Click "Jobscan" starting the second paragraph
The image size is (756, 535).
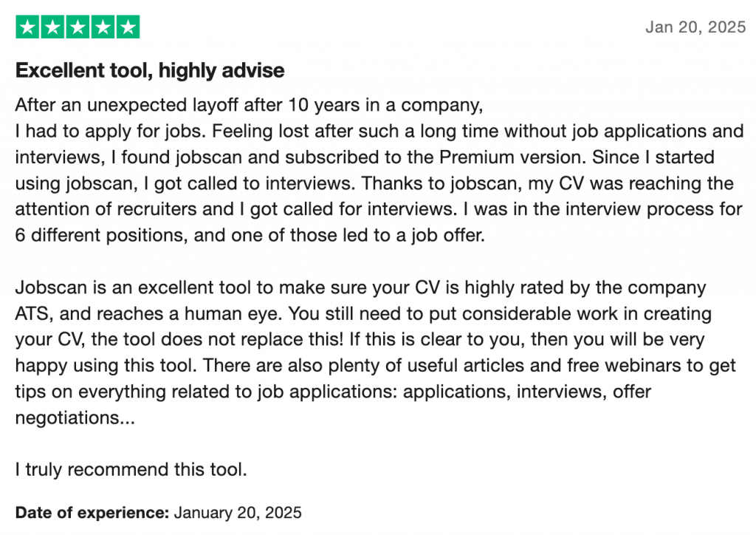tap(48, 287)
